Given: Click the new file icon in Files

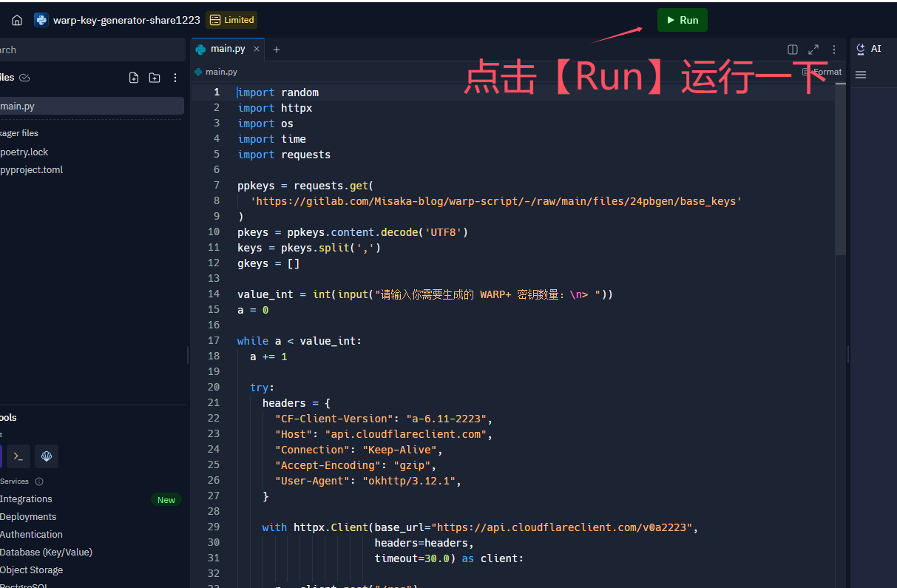Looking at the screenshot, I should [x=134, y=78].
